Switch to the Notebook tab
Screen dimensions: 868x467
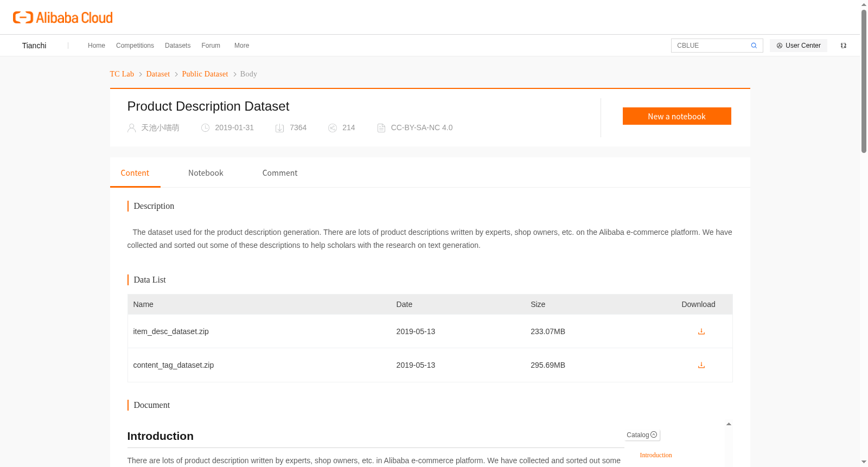click(x=206, y=173)
